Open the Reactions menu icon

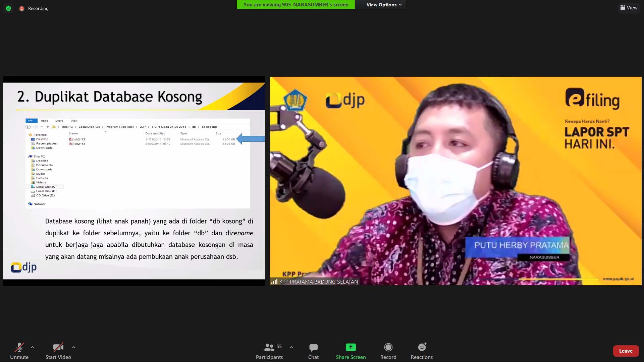coord(422,347)
